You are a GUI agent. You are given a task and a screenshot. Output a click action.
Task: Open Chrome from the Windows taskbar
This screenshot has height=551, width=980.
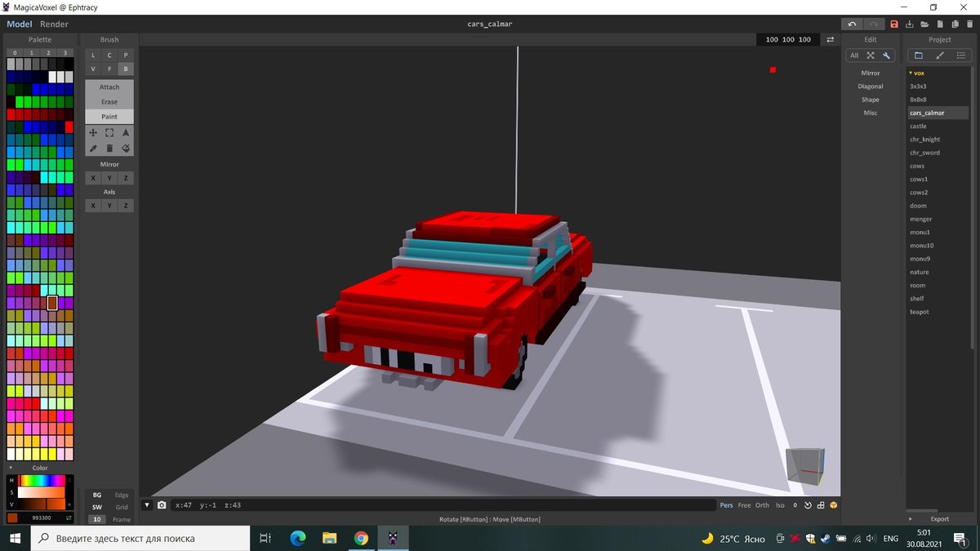pyautogui.click(x=361, y=538)
